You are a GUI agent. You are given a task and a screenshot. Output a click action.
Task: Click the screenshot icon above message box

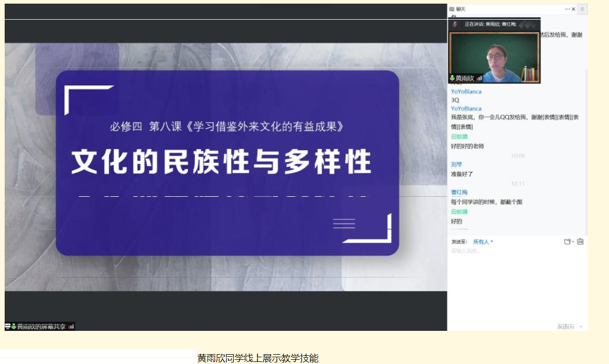point(580,242)
